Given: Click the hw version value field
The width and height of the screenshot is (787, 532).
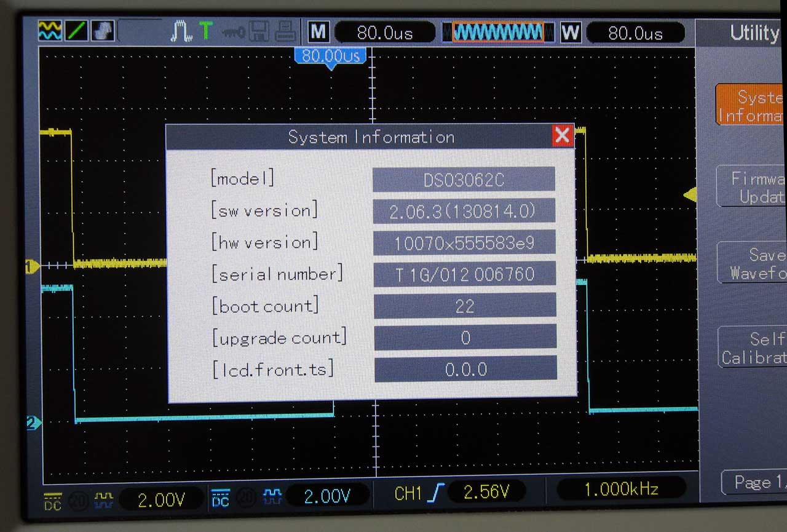Looking at the screenshot, I should click(x=464, y=243).
